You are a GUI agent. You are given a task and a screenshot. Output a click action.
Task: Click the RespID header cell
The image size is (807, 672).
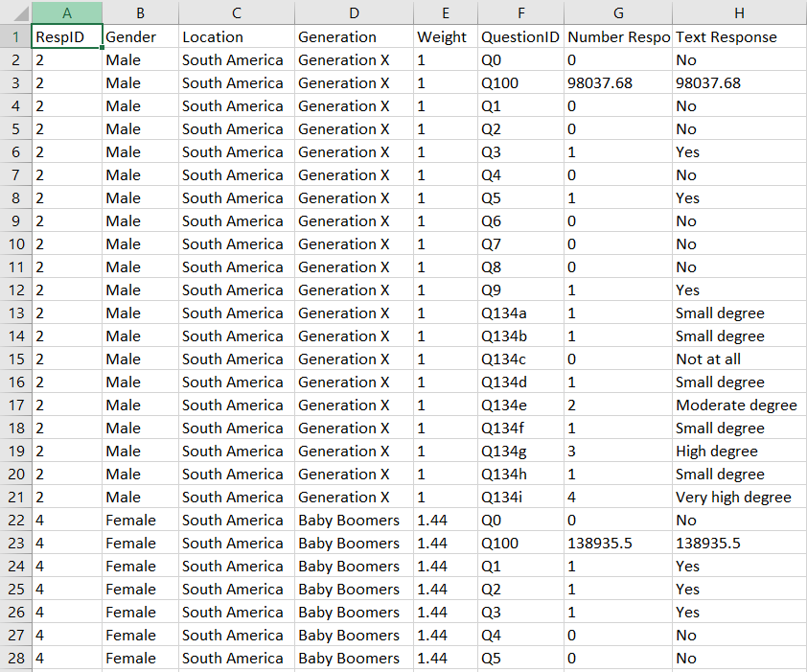(x=66, y=37)
